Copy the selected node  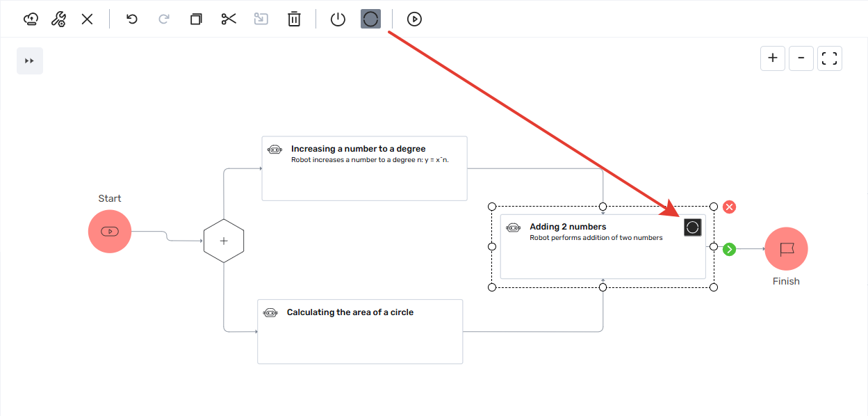[x=196, y=19]
